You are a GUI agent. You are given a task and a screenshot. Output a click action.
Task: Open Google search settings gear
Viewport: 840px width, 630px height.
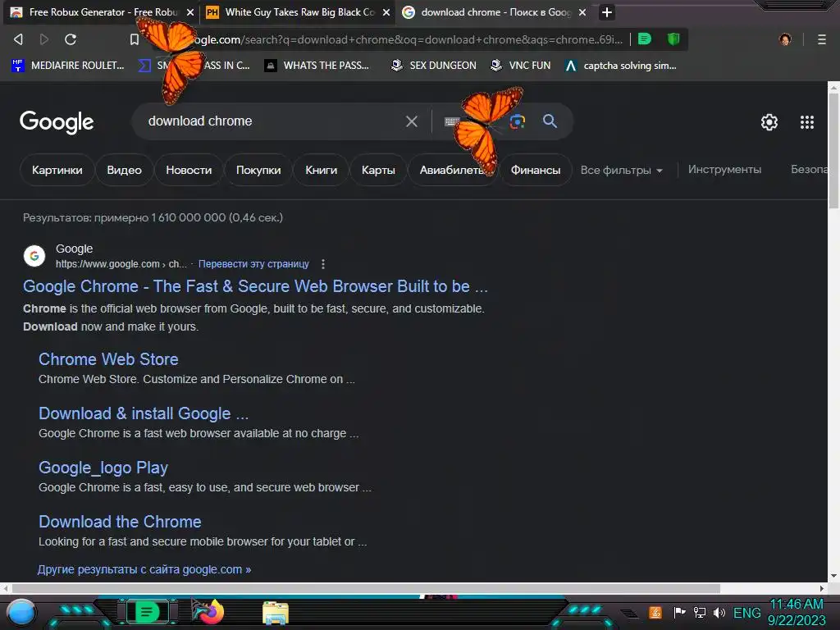pos(769,122)
